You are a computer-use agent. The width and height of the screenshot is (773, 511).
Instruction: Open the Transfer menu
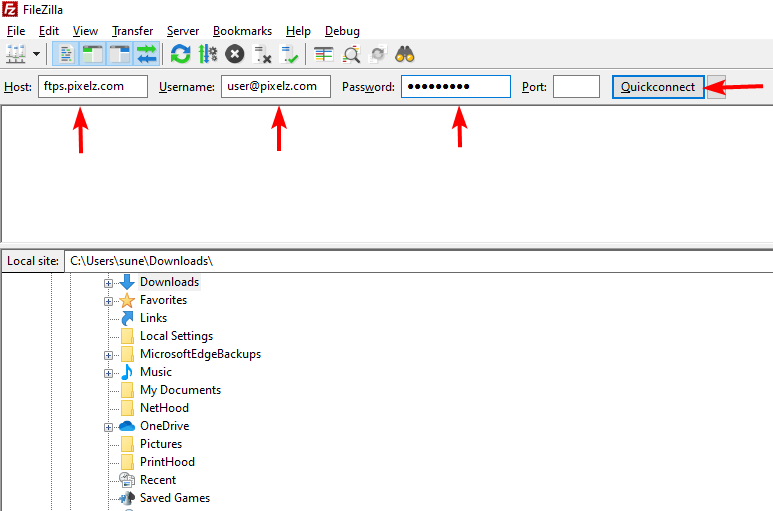pos(133,31)
